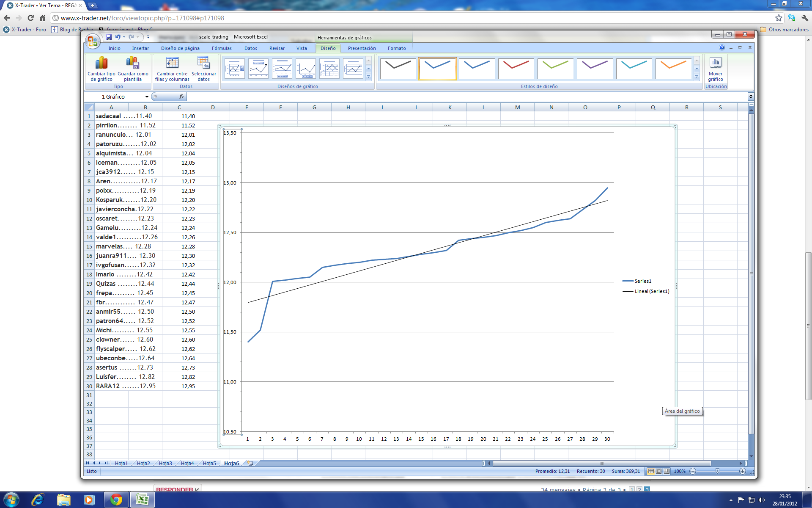The width and height of the screenshot is (812, 508).
Task: Switch to Page Break Preview in status bar
Action: [x=667, y=471]
